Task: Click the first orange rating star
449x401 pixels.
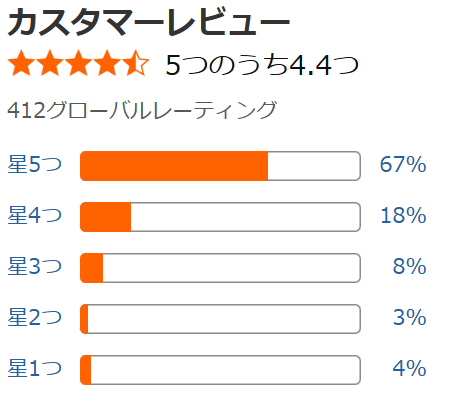Action: coord(21,63)
